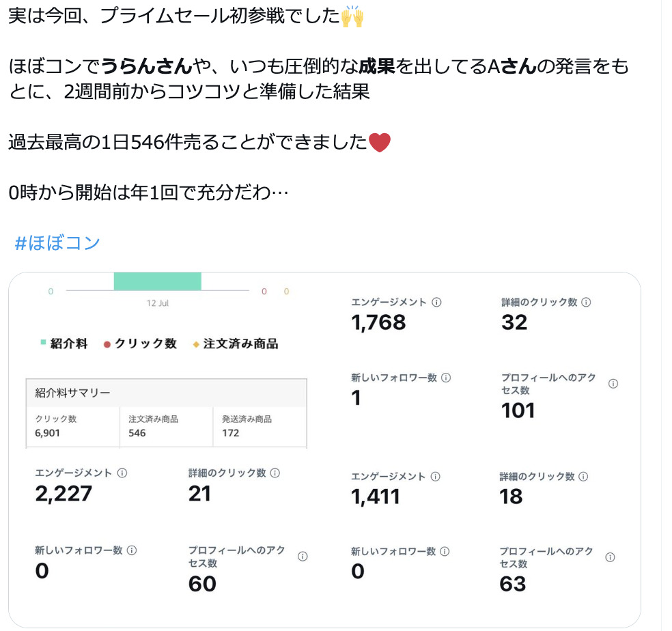Select the 発送済み商品 172 summary cell
The image size is (672, 631).
260,427
